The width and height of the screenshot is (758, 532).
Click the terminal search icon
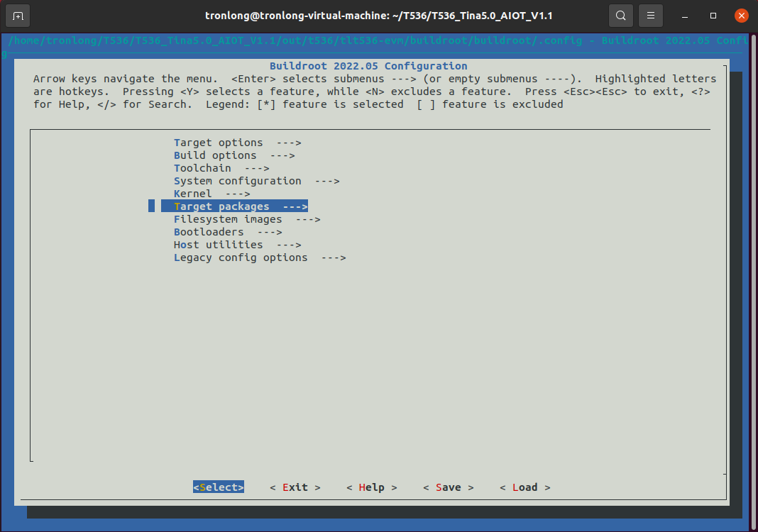click(621, 16)
